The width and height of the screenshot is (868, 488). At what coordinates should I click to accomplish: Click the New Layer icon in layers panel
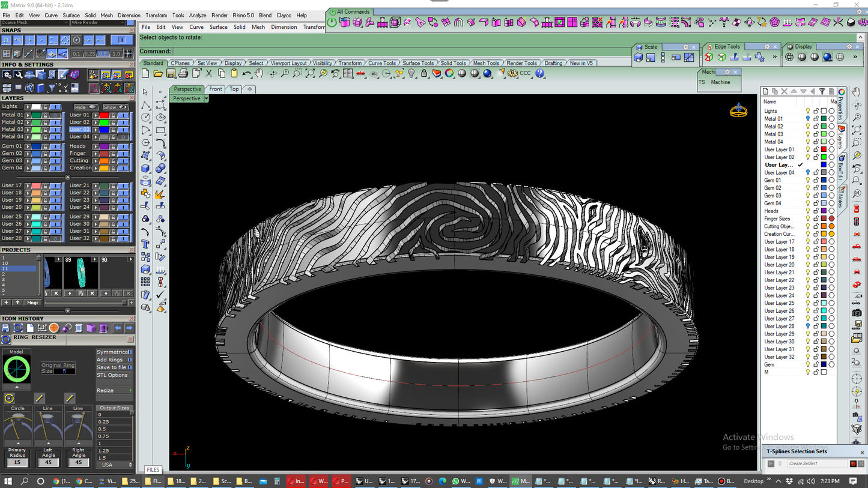[766, 91]
